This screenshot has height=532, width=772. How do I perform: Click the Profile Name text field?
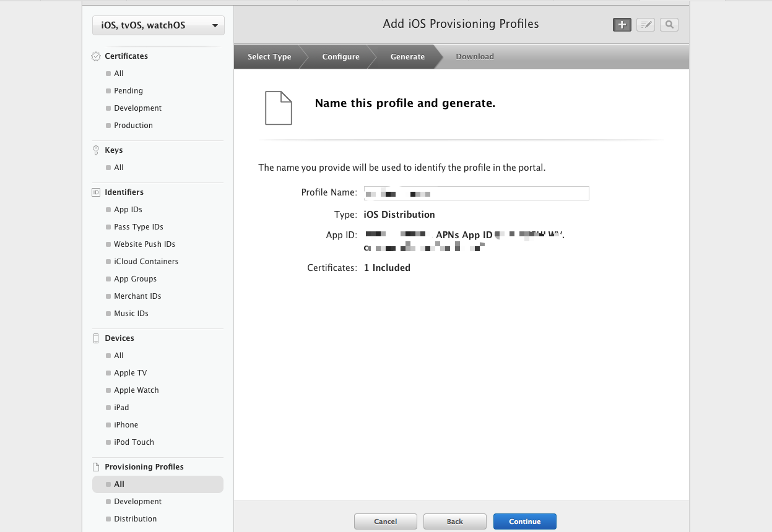coord(476,193)
